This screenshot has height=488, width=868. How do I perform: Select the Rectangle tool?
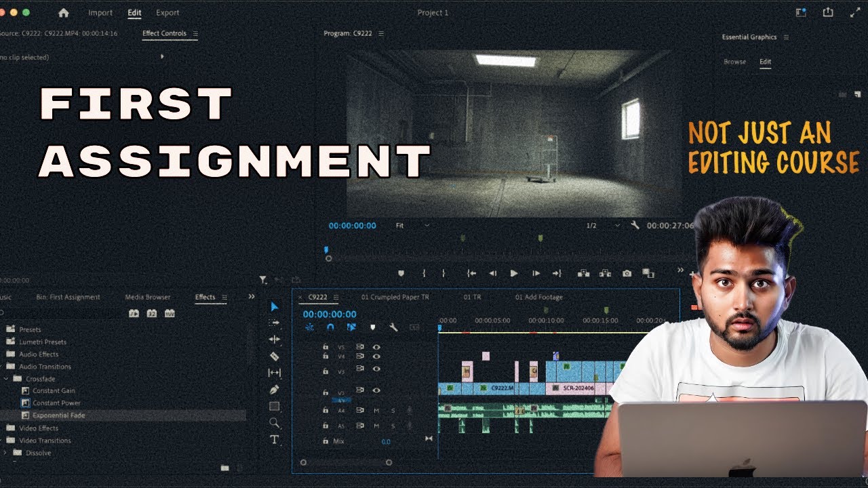click(x=274, y=406)
